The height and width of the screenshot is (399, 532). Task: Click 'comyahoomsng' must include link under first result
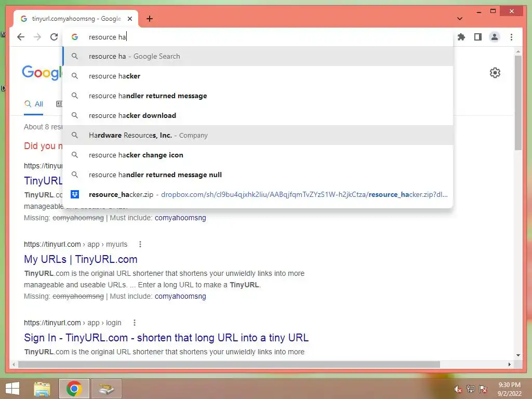pyautogui.click(x=180, y=218)
